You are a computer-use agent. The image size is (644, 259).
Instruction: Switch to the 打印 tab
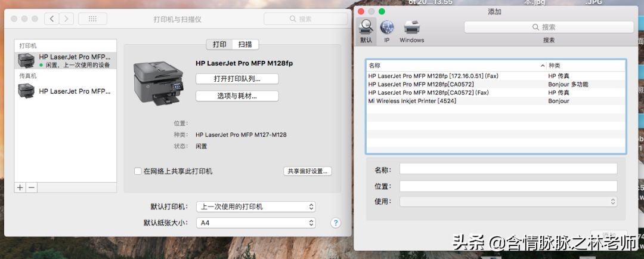point(219,44)
